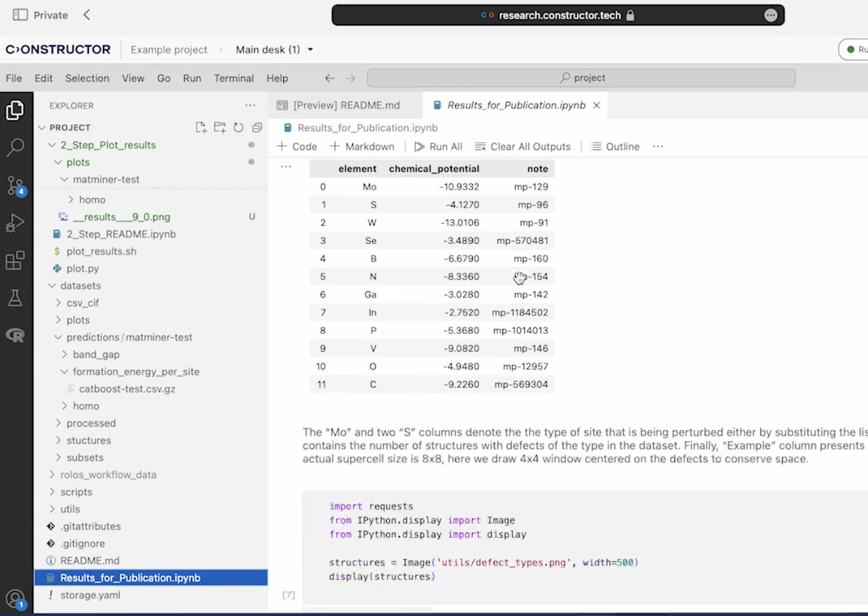Go back using the browser back chevron

pos(86,15)
